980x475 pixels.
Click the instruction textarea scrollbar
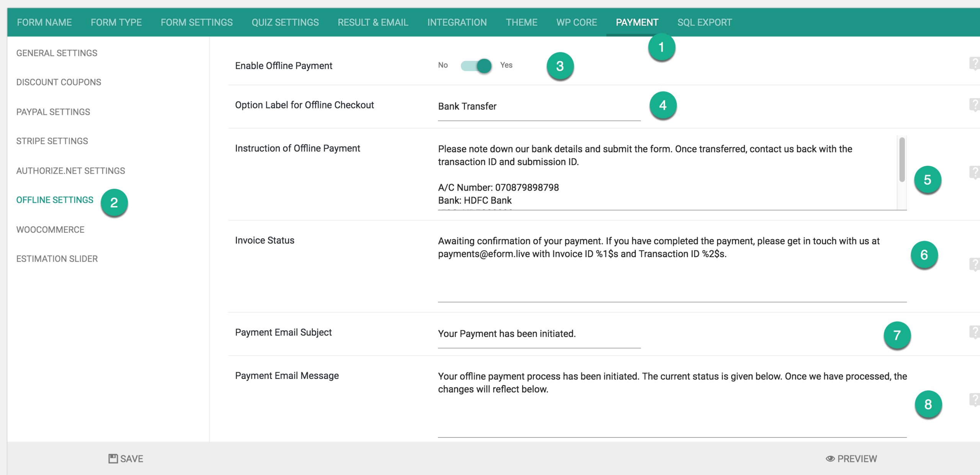(902, 160)
